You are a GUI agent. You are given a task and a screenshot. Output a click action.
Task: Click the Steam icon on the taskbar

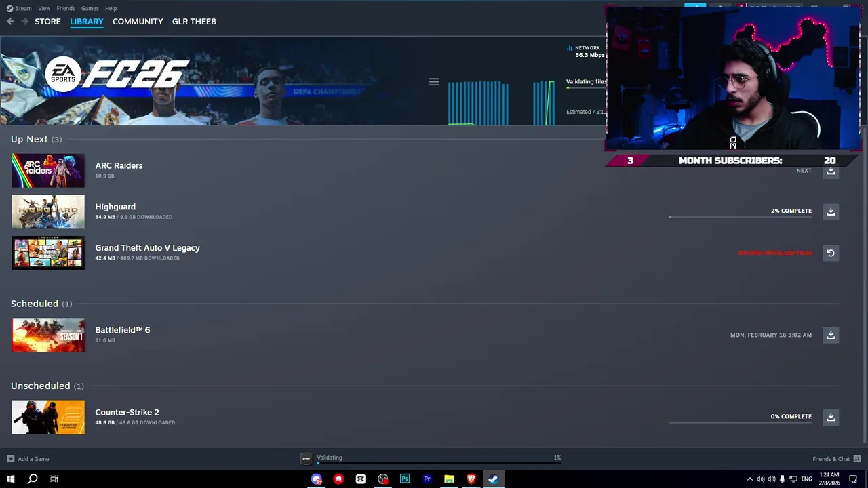coord(493,479)
